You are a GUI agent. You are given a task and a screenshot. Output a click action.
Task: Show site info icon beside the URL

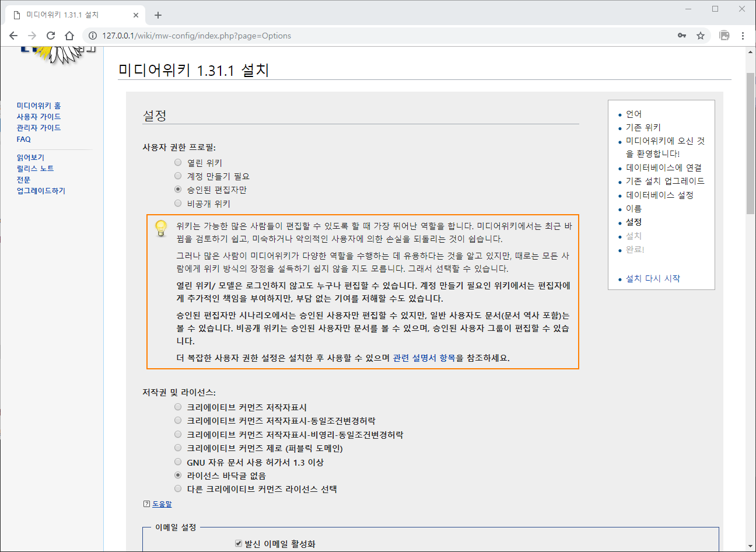tap(92, 36)
